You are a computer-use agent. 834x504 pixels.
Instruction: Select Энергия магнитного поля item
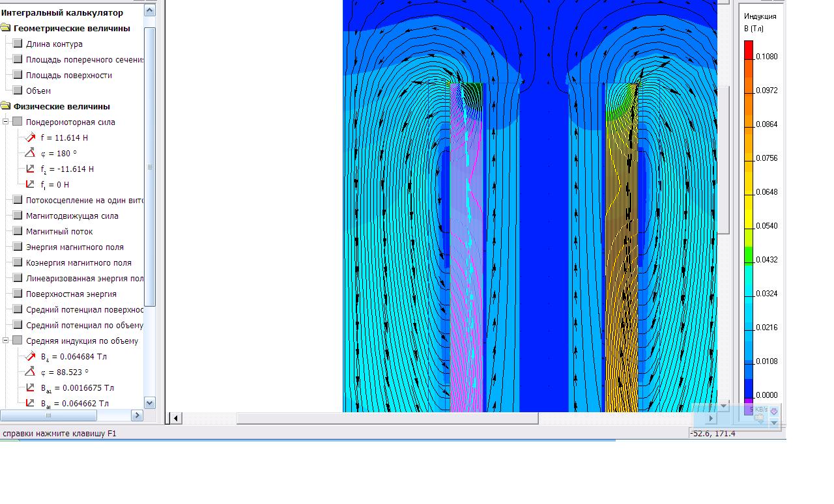point(74,247)
